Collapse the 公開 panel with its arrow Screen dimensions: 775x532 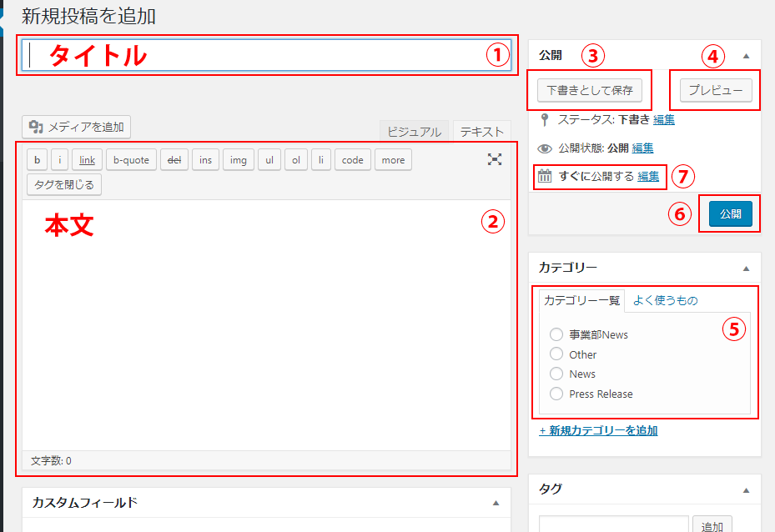747,56
